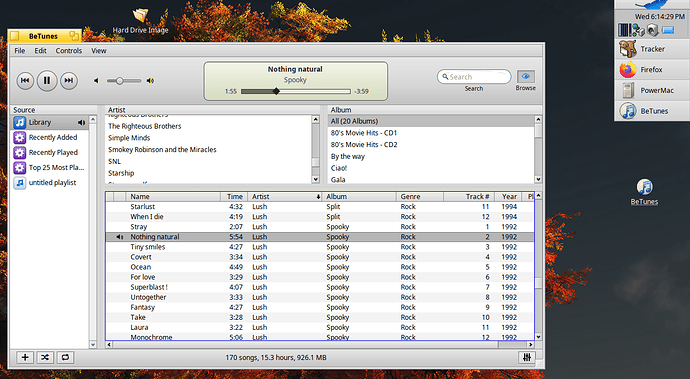The height and width of the screenshot is (379, 690).
Task: Open the Recently Played smart playlist
Action: pyautogui.click(x=49, y=152)
